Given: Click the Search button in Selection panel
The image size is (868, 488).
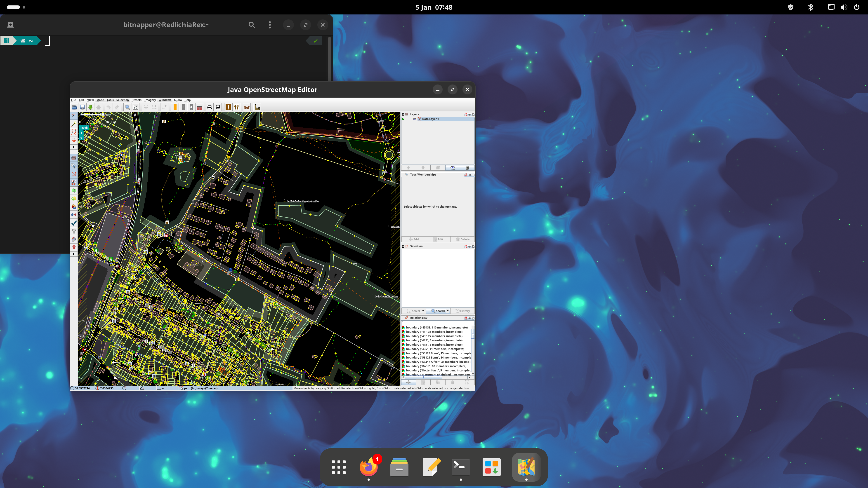Looking at the screenshot, I should point(438,311).
